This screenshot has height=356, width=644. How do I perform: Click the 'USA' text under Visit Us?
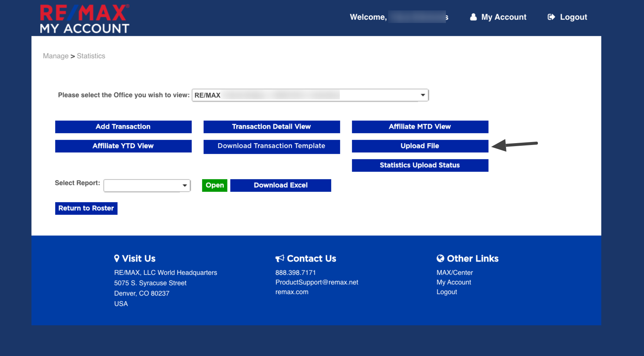click(x=121, y=304)
